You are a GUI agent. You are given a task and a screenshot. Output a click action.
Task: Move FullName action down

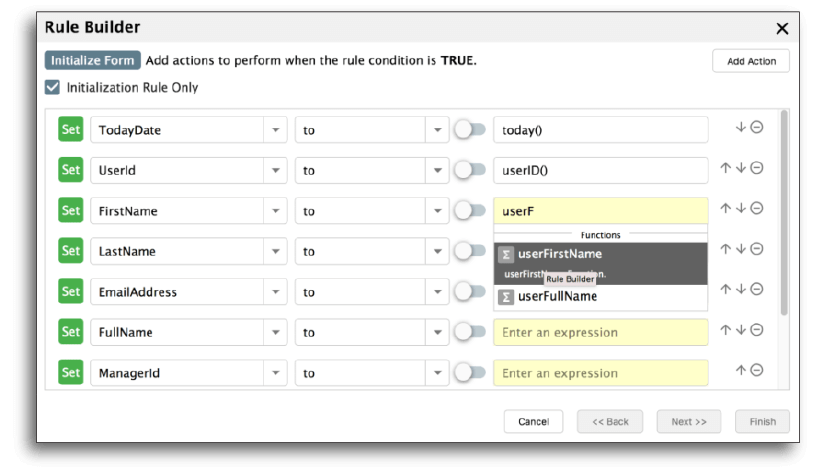(x=741, y=329)
